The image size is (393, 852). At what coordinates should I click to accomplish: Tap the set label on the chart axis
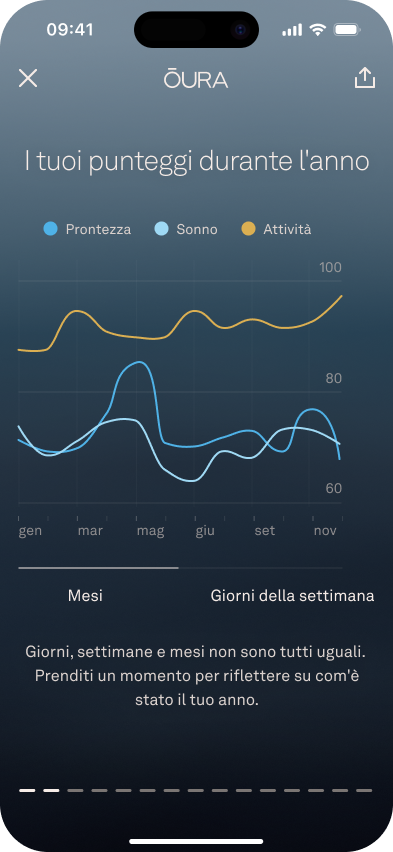(x=265, y=530)
